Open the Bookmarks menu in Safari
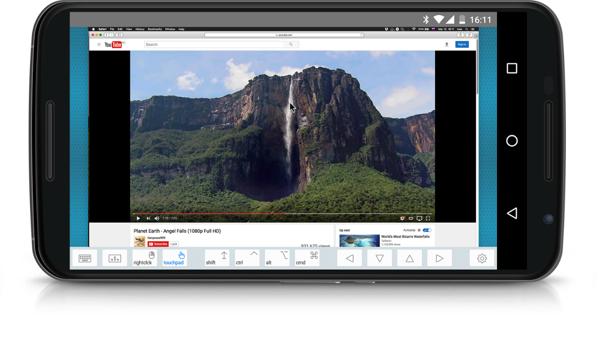Viewport: 596px width, 364px height. pyautogui.click(x=155, y=29)
